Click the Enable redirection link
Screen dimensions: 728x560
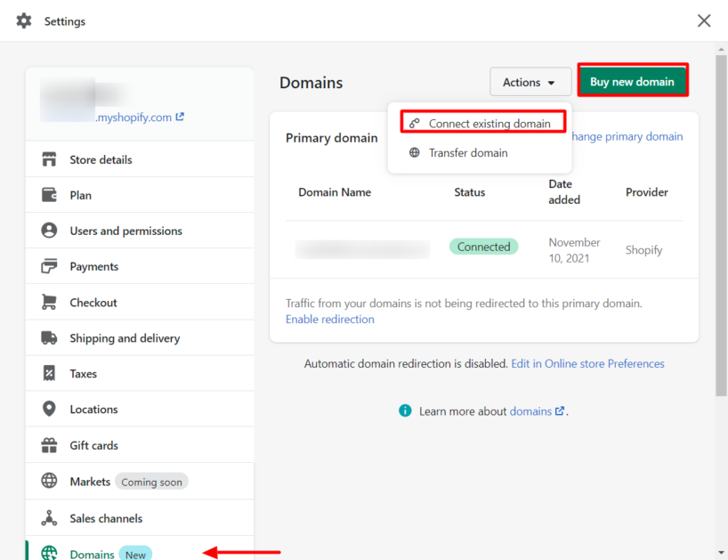[329, 320]
